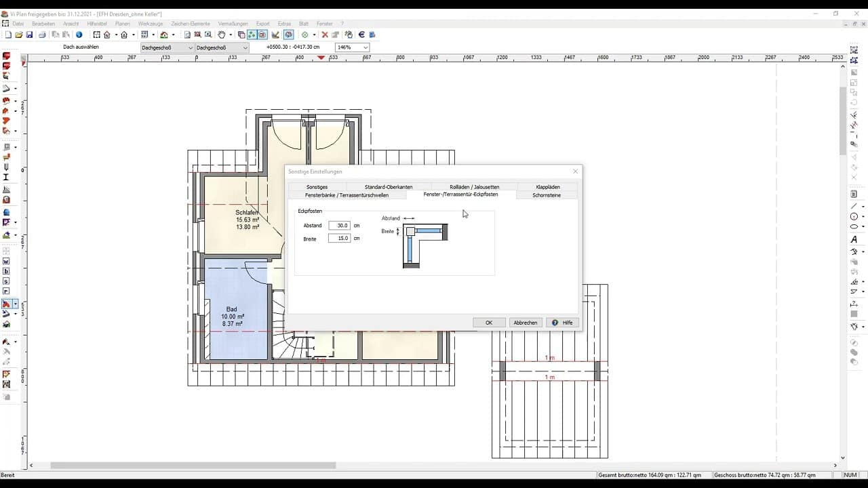Click the dimension measurement icon on right
The image size is (868, 488).
click(x=854, y=304)
